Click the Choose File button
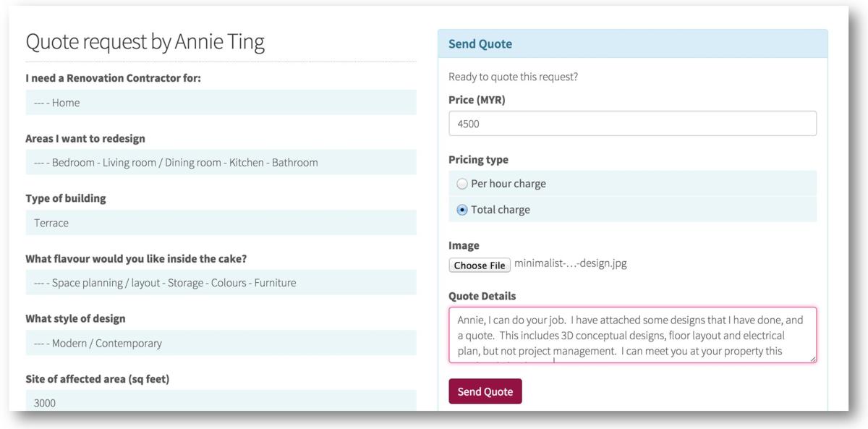868x429 pixels. point(480,265)
